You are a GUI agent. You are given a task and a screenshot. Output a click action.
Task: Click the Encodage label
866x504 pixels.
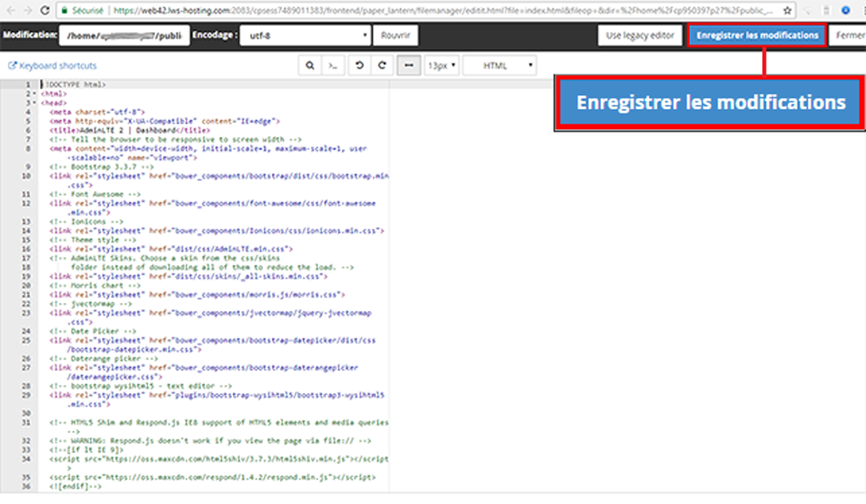point(215,35)
